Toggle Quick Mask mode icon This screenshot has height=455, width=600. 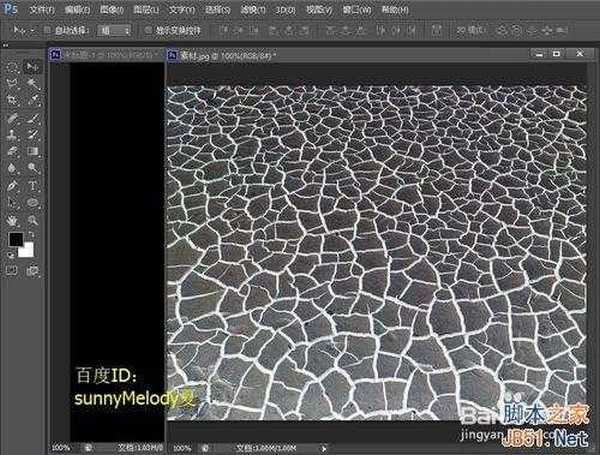tap(13, 270)
